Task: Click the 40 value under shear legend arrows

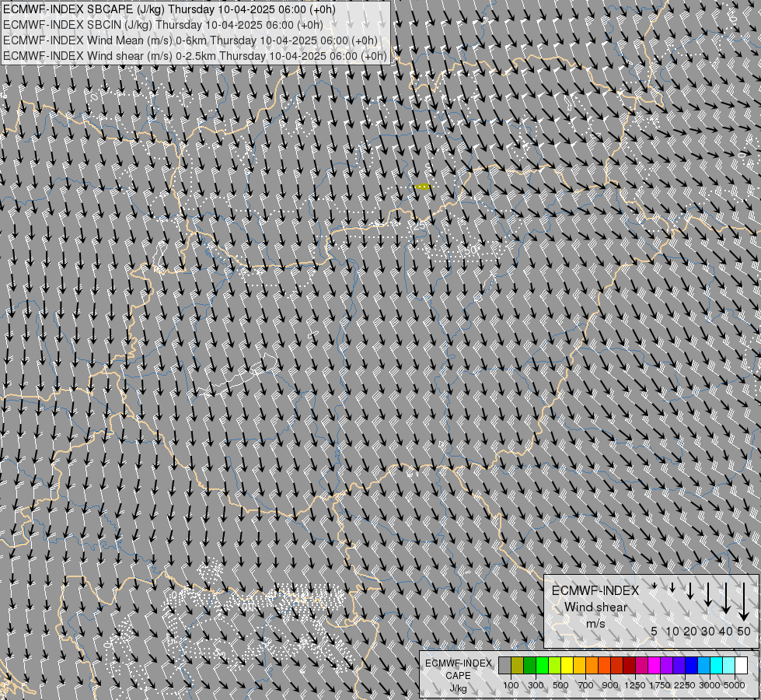Action: 725,631
